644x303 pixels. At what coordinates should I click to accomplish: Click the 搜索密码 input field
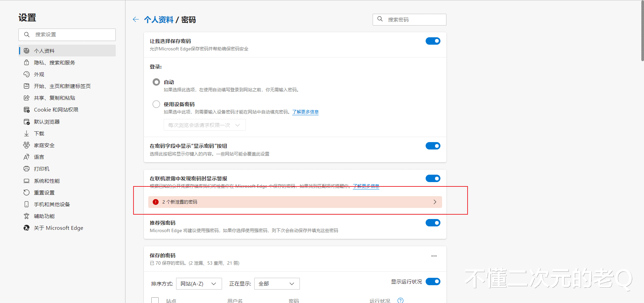410,19
